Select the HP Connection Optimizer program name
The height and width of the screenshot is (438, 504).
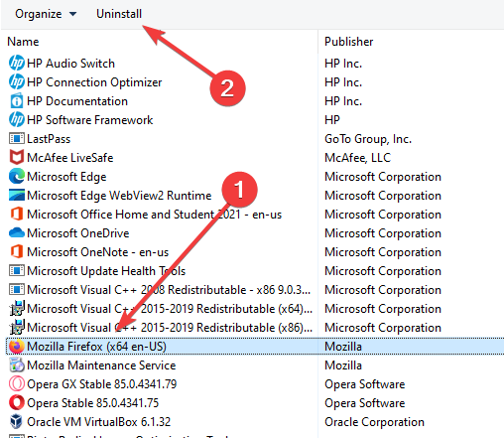tap(94, 82)
